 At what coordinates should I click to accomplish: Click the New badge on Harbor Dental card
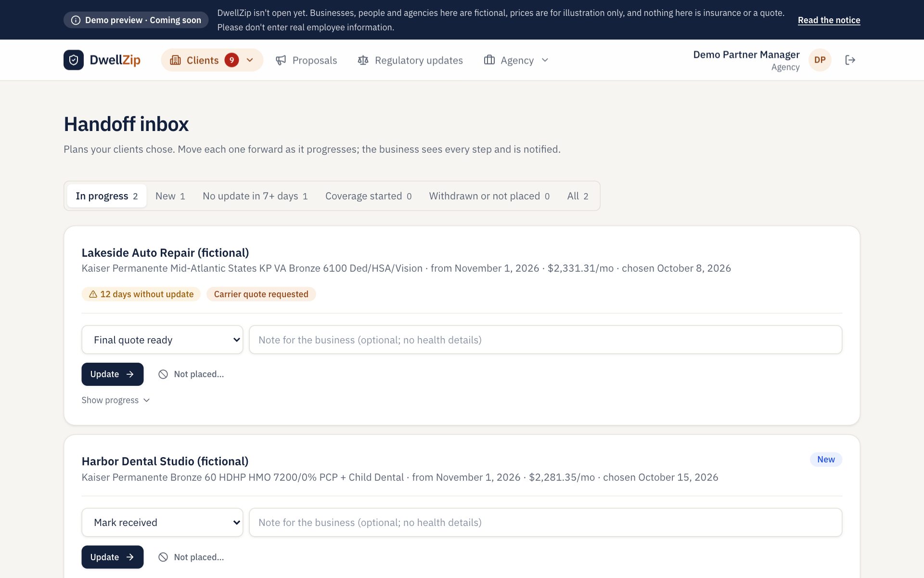tap(826, 460)
